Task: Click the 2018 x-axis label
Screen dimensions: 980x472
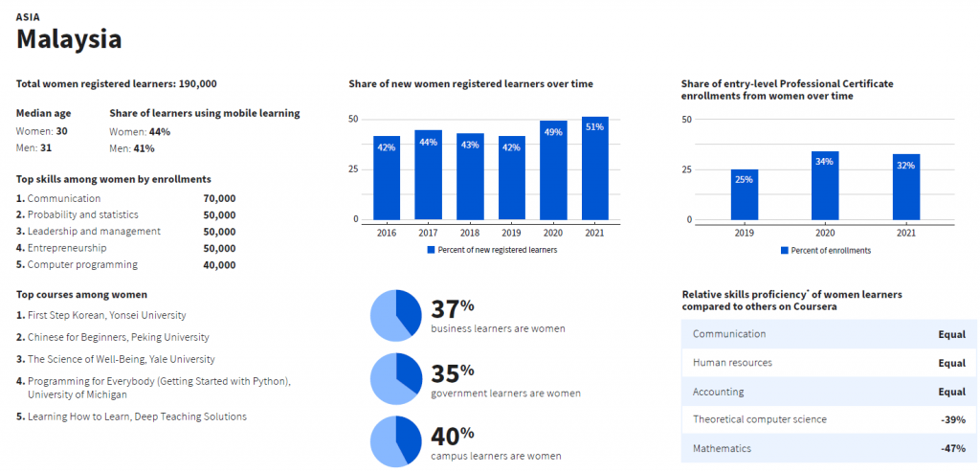Action: tap(470, 234)
